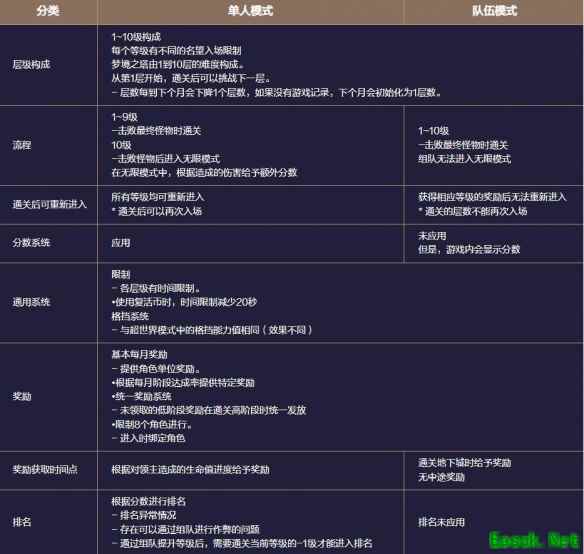Click the 流程 row label
This screenshot has height=554, width=584.
pyautogui.click(x=22, y=145)
